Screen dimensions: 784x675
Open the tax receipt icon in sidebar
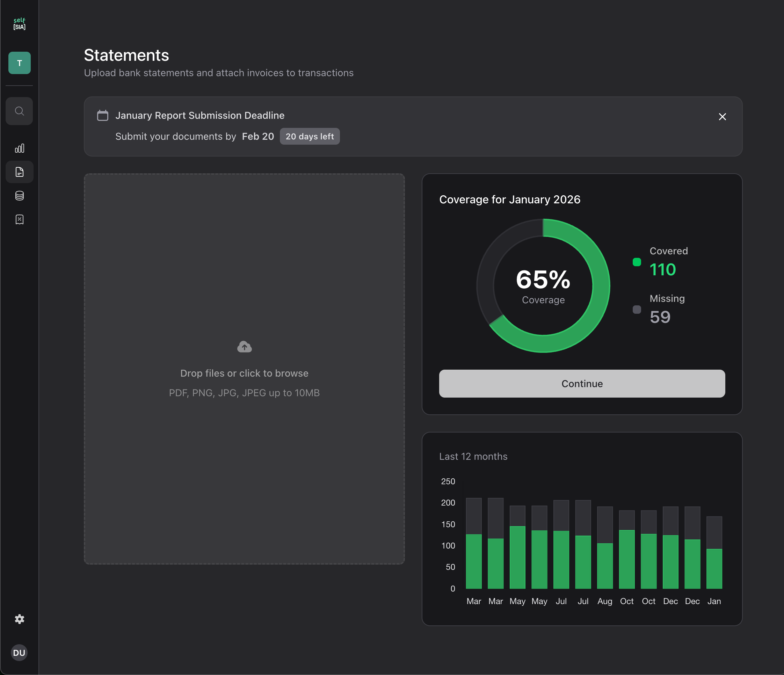(19, 219)
